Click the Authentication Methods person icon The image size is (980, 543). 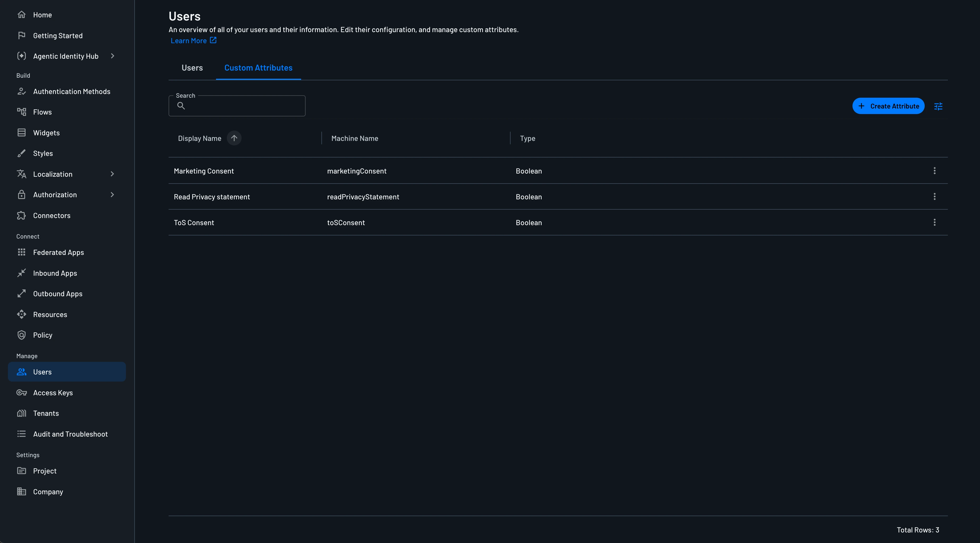22,91
